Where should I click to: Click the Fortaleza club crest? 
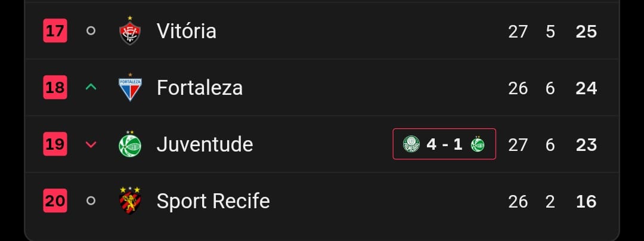[x=129, y=88]
